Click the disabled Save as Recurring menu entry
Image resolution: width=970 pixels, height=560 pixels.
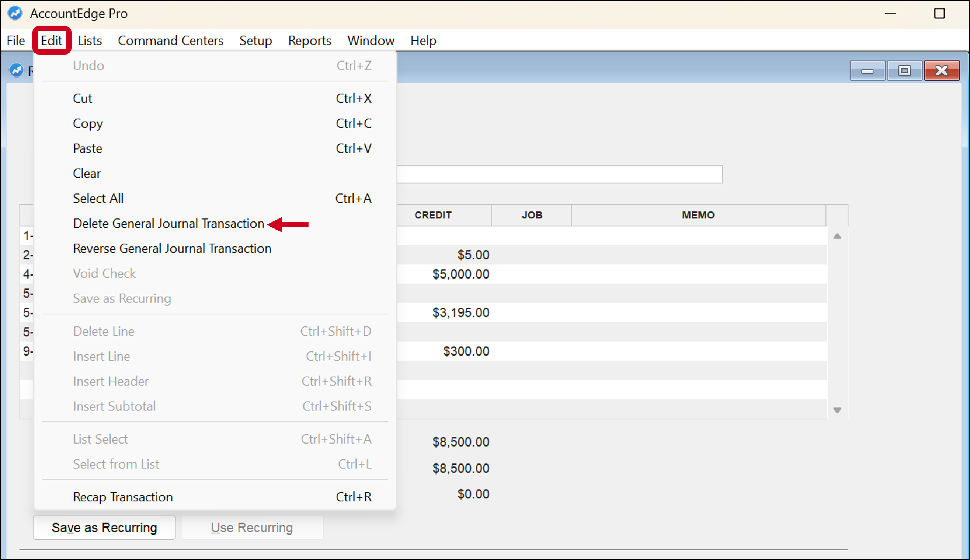pyautogui.click(x=215, y=298)
